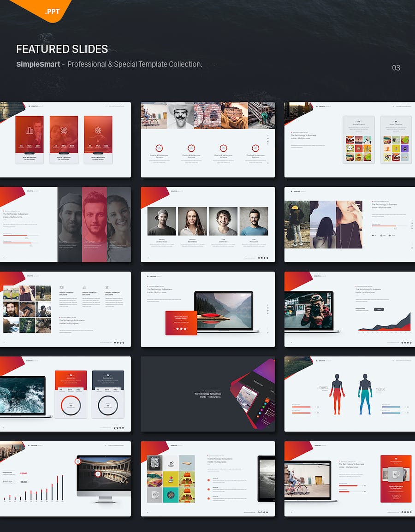This screenshot has height=532, width=415.
Task: Click the pencil and ruler card icon
Action: tap(64, 130)
